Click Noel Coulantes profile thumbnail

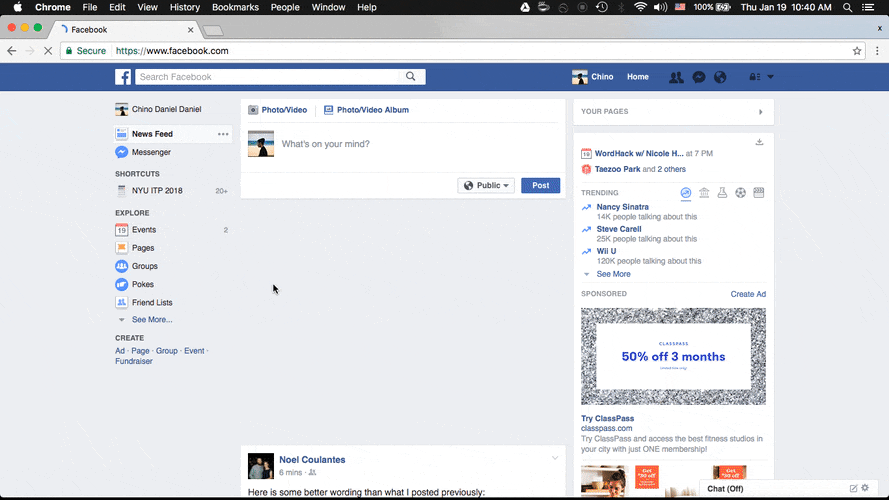[x=261, y=466]
